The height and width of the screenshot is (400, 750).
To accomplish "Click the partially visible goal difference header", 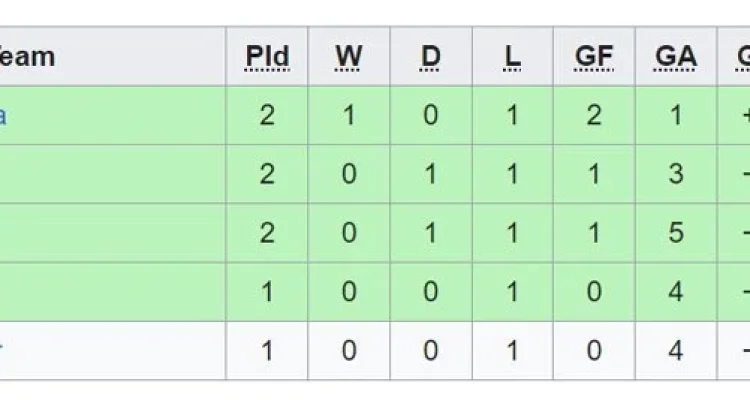I will 743,56.
